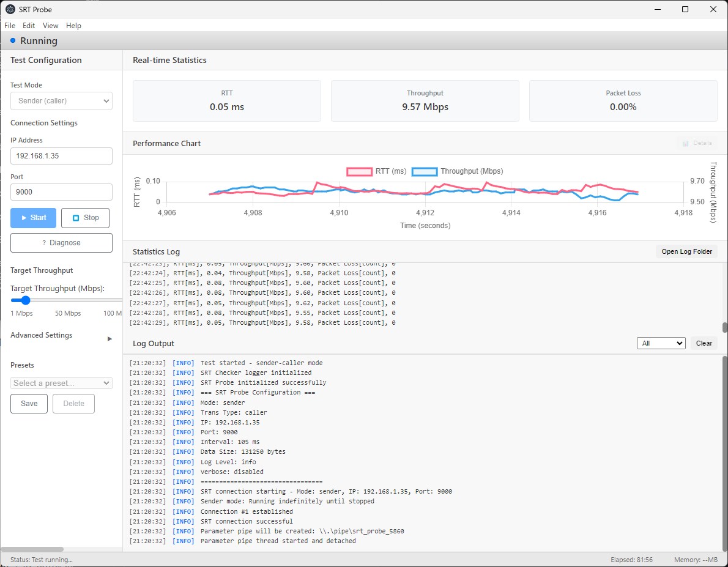Clear the Log Output
Image resolution: width=728 pixels, height=567 pixels.
tap(704, 343)
